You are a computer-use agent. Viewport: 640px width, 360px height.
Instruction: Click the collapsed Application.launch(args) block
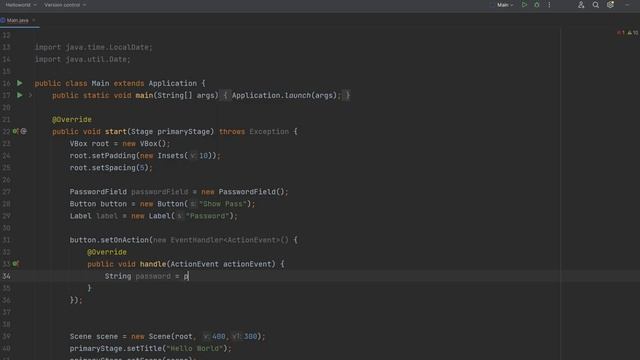tap(286, 96)
